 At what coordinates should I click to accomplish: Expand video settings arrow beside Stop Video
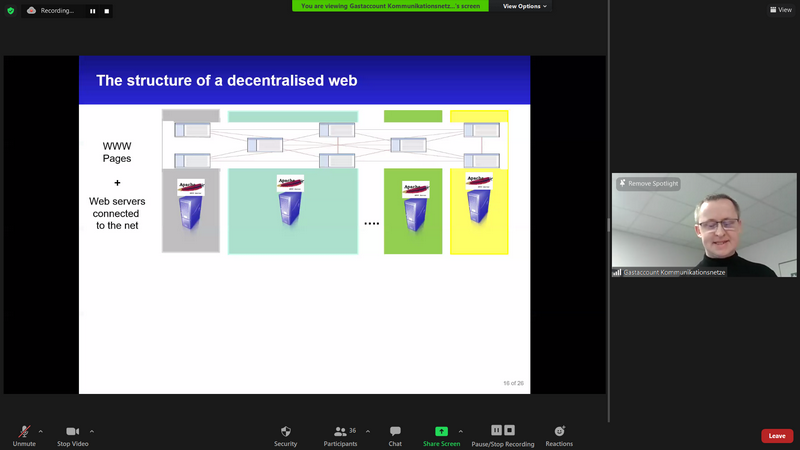(92, 432)
